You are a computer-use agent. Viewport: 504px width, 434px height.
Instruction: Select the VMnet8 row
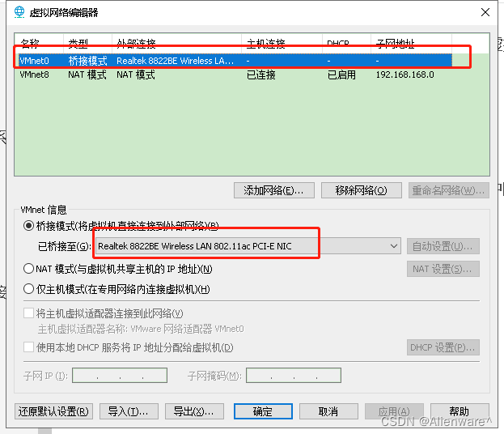235,74
